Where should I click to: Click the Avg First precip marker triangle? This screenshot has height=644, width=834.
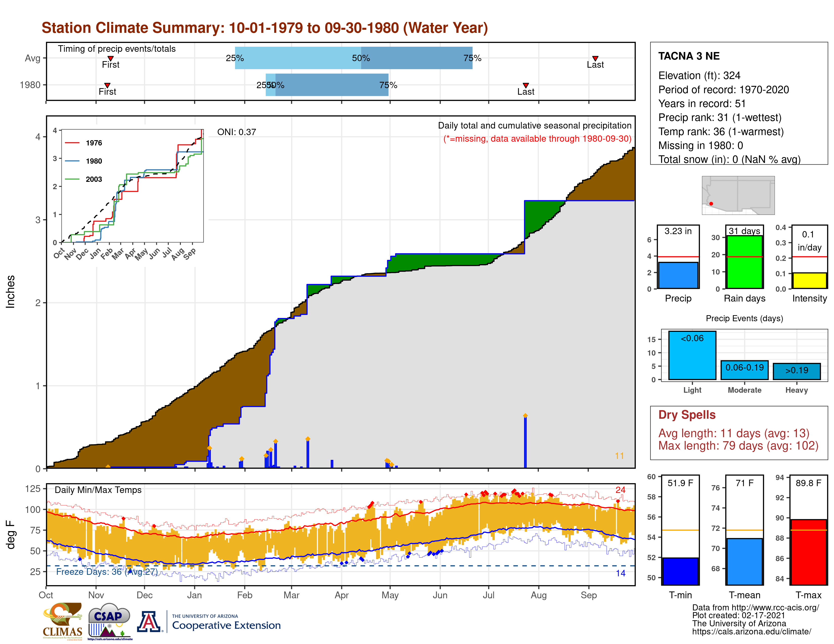coord(110,58)
